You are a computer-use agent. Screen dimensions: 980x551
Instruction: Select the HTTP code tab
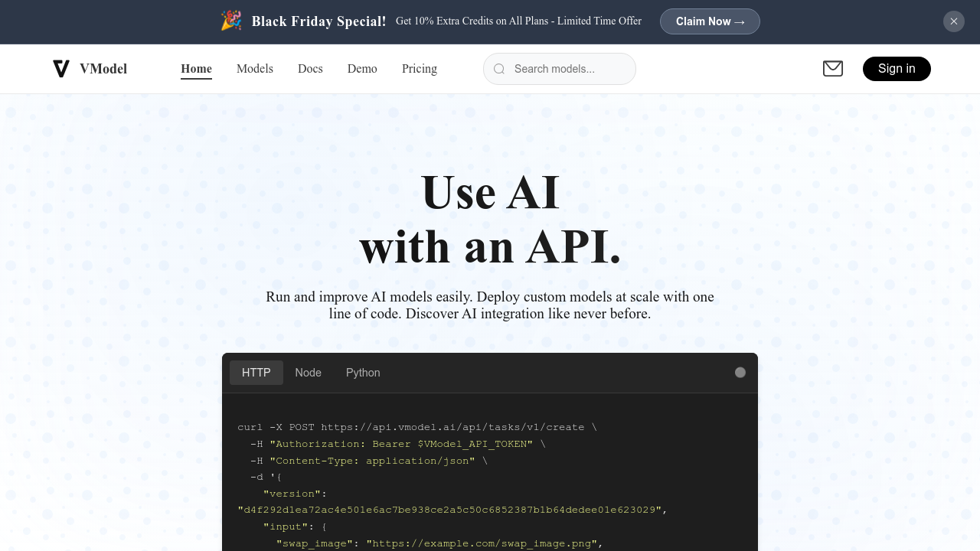[256, 373]
